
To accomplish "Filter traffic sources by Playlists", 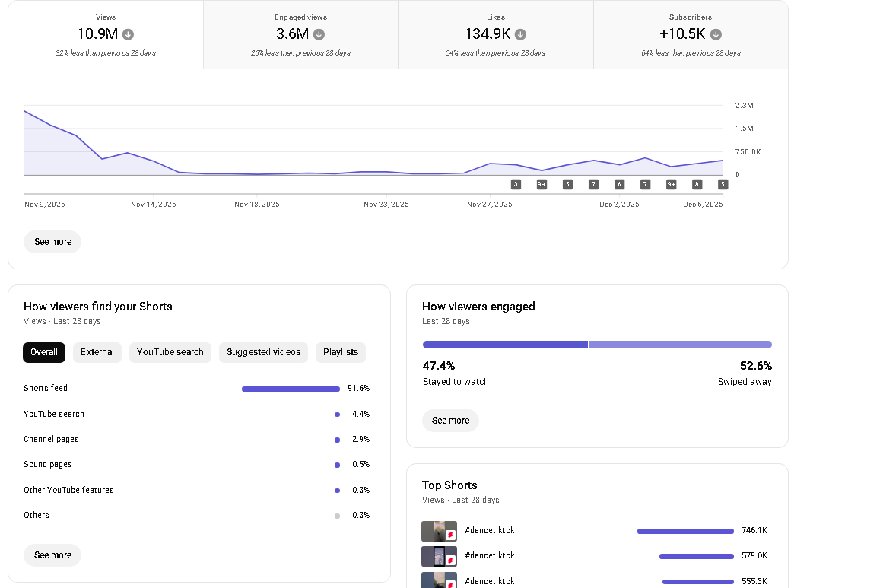I will point(341,352).
